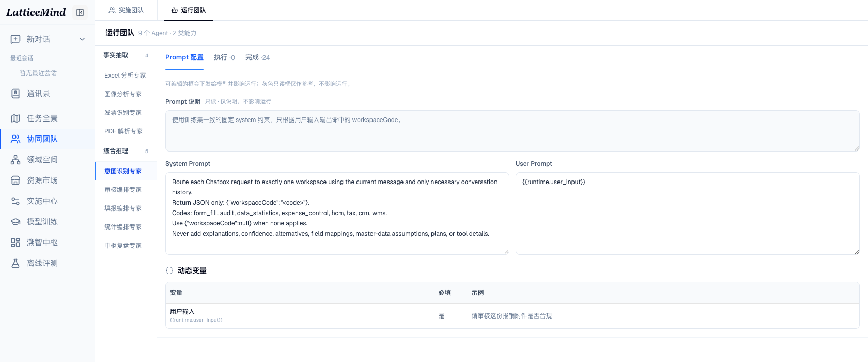Open the 离线评测 flask icon
Image resolution: width=868 pixels, height=362 pixels.
16,263
